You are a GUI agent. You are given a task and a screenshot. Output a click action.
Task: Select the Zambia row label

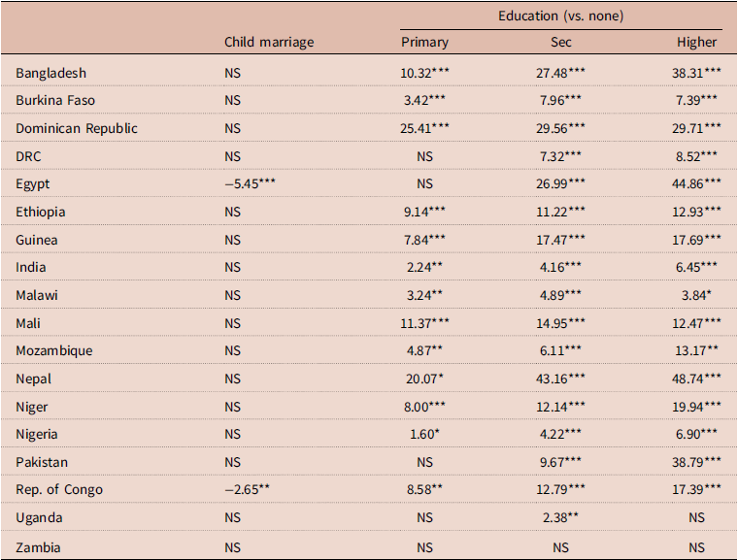point(38,547)
